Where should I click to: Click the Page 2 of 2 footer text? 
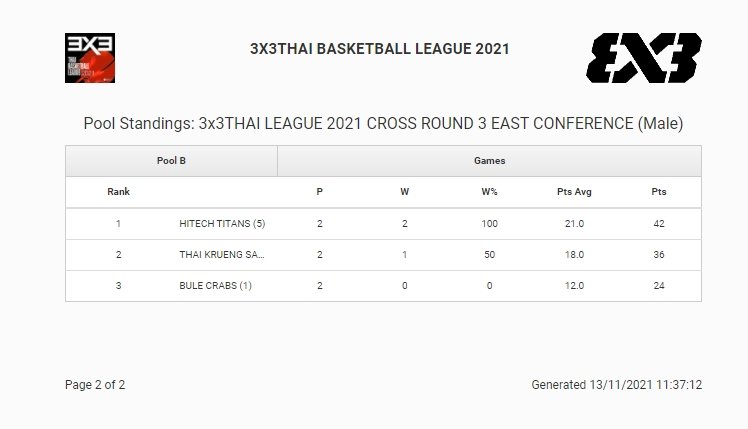[95, 385]
